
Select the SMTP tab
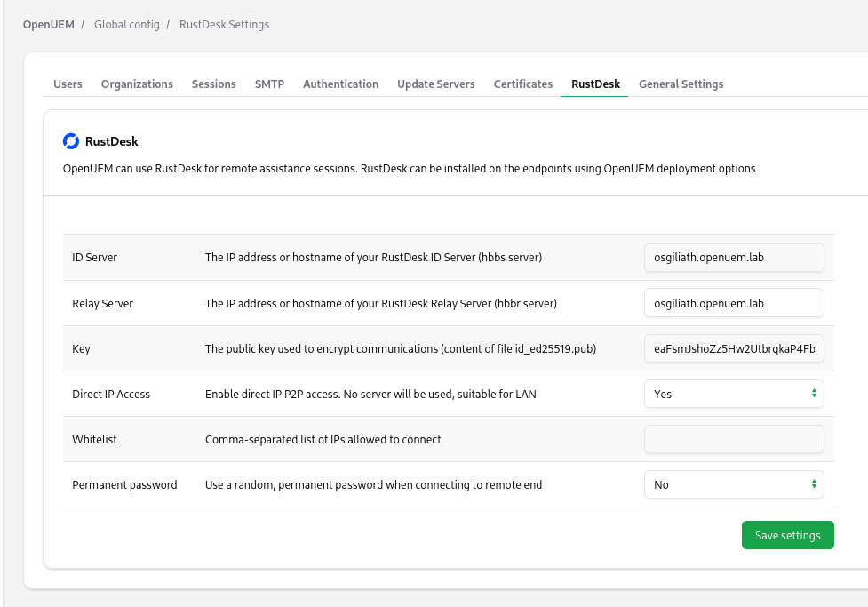click(x=269, y=84)
